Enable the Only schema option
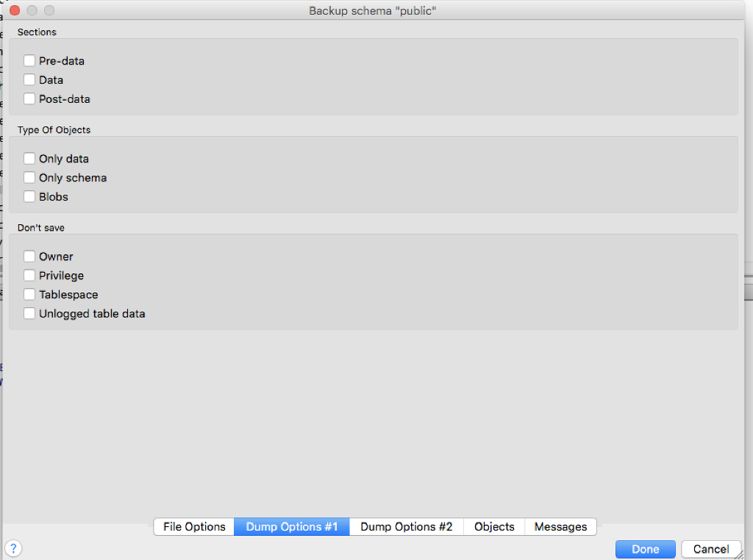Image resolution: width=753 pixels, height=560 pixels. click(29, 177)
